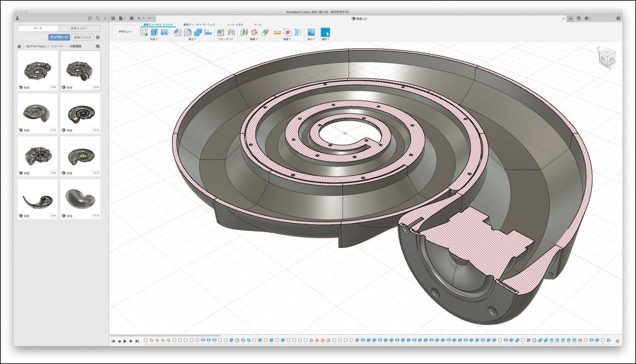Click the Undo arrow
636x364 pixels.
coord(139,18)
